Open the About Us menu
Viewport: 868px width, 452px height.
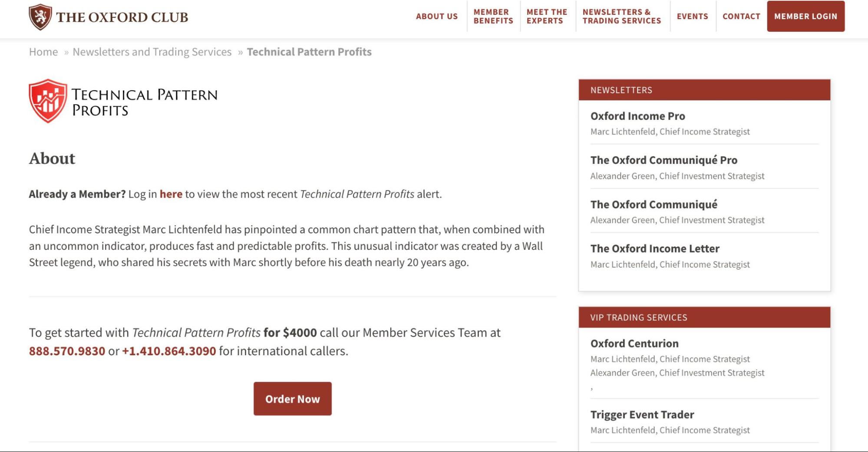(437, 16)
